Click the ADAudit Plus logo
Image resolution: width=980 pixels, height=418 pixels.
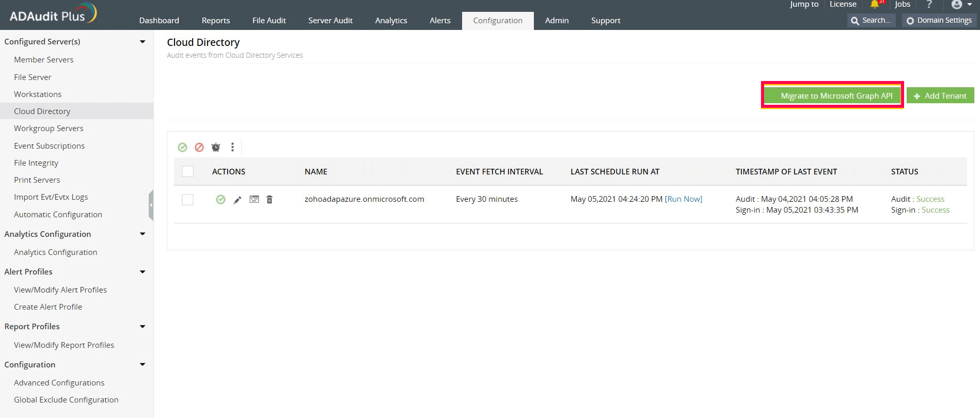[x=53, y=14]
